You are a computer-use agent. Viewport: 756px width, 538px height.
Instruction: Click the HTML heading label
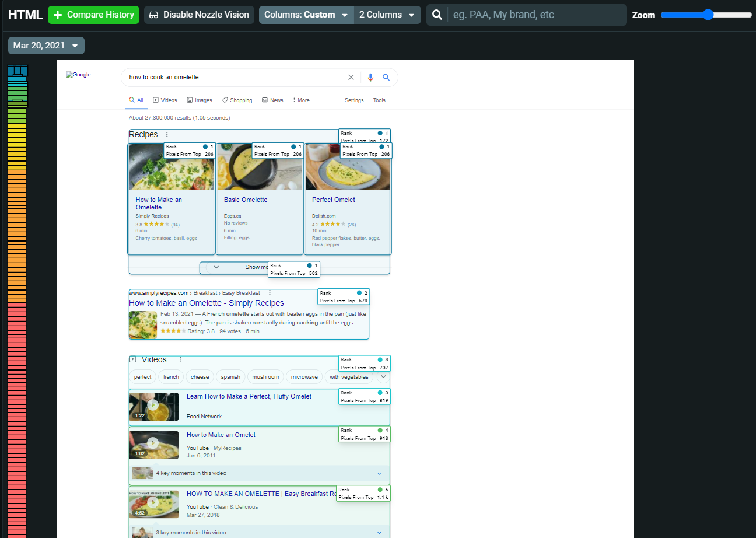coord(26,15)
